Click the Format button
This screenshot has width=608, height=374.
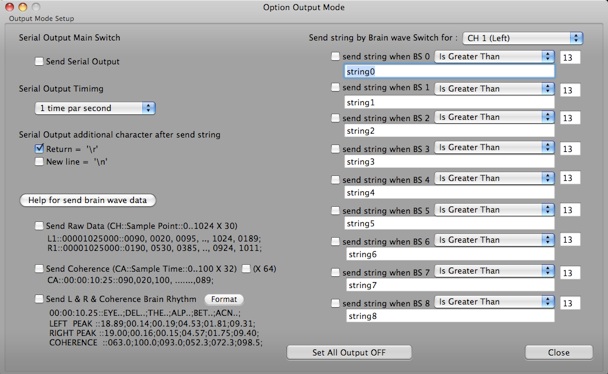pyautogui.click(x=224, y=299)
